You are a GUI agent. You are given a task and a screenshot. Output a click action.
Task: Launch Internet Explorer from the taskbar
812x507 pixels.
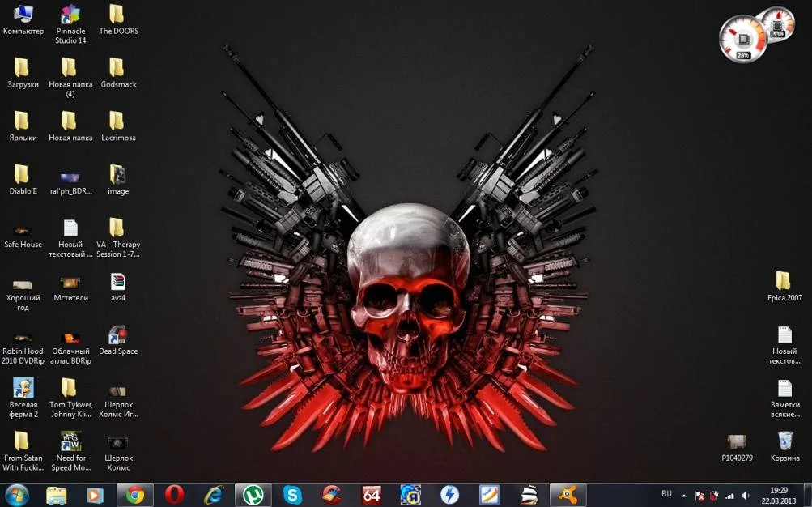(x=214, y=495)
